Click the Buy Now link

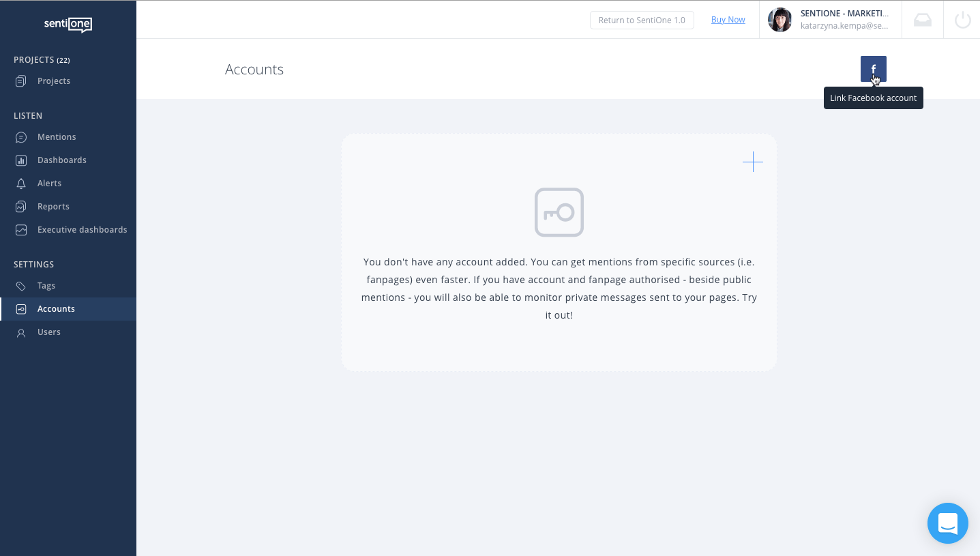[728, 20]
